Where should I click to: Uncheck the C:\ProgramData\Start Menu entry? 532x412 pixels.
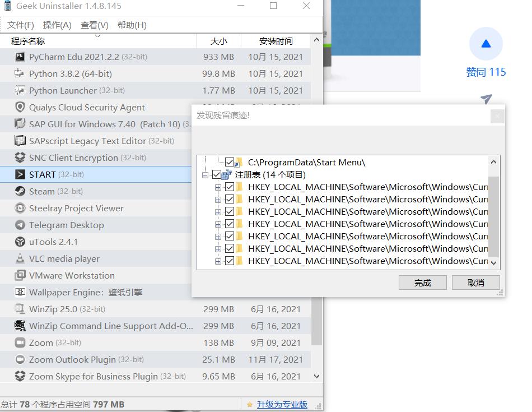tap(230, 162)
